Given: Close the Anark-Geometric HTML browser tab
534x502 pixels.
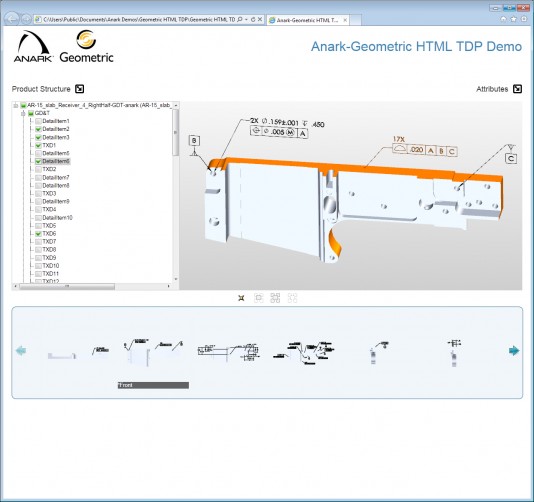Looking at the screenshot, I should tap(345, 20).
